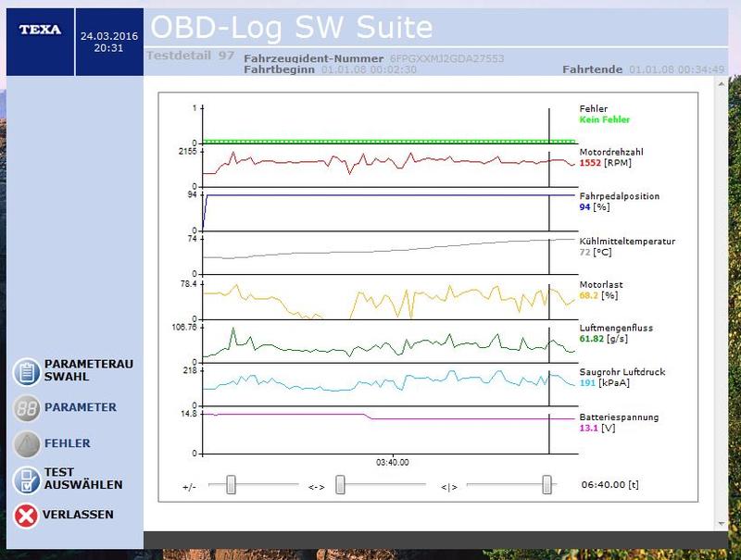Click scrollbar down arrow

[722, 523]
